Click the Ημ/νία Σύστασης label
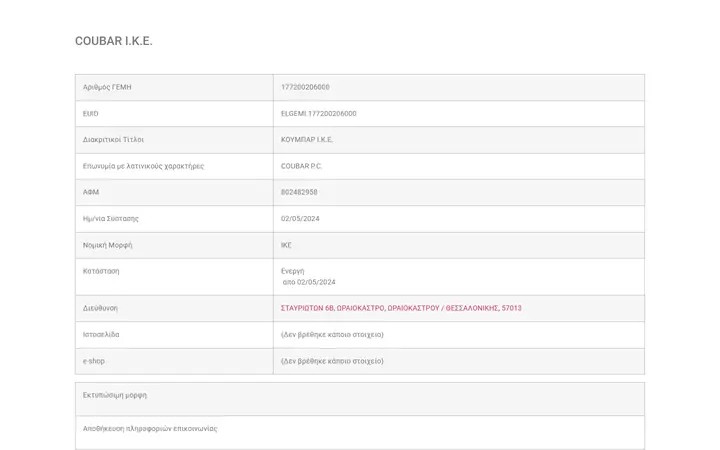Screen dimensions: 720x450 pos(111,219)
